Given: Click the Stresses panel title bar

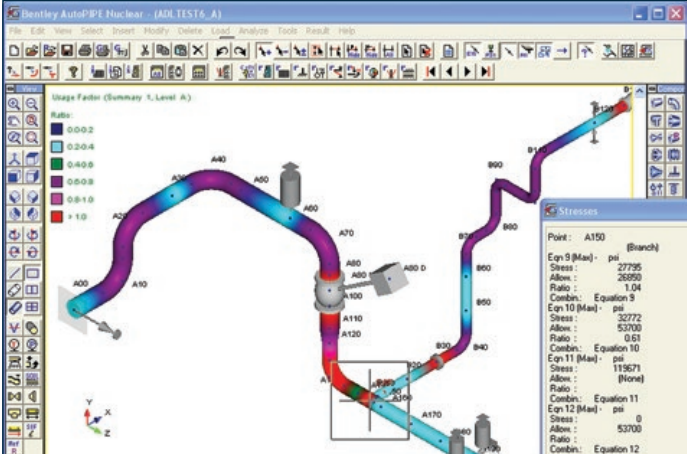Looking at the screenshot, I should pyautogui.click(x=615, y=211).
